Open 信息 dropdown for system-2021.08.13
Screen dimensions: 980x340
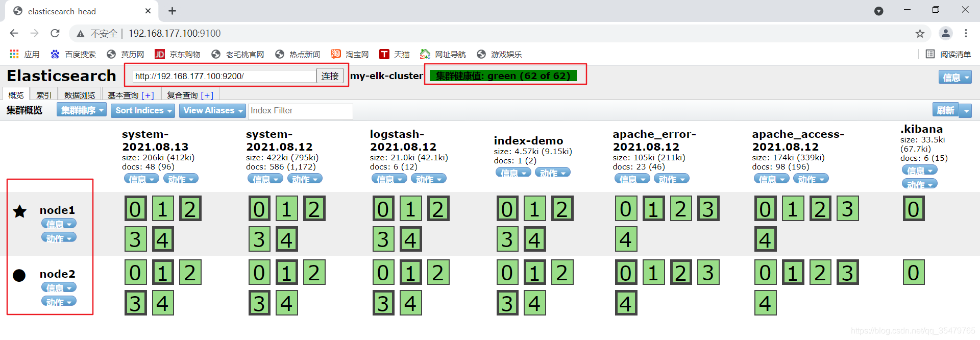[141, 179]
